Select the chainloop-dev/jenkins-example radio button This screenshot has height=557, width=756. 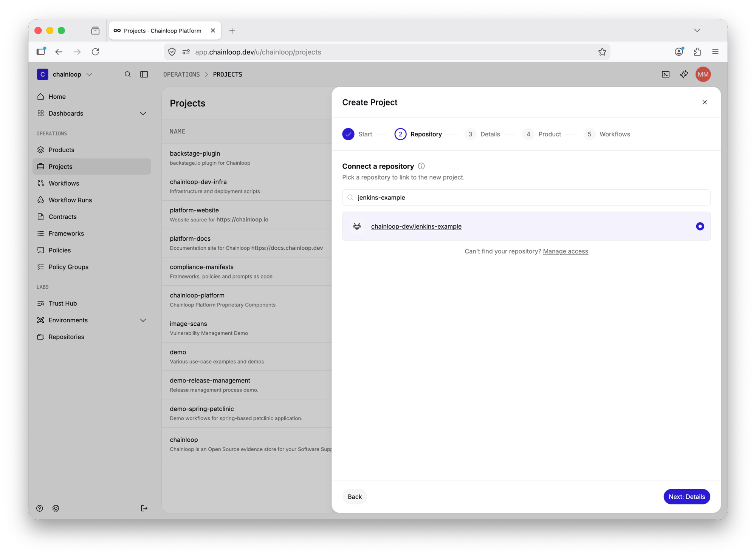click(700, 226)
